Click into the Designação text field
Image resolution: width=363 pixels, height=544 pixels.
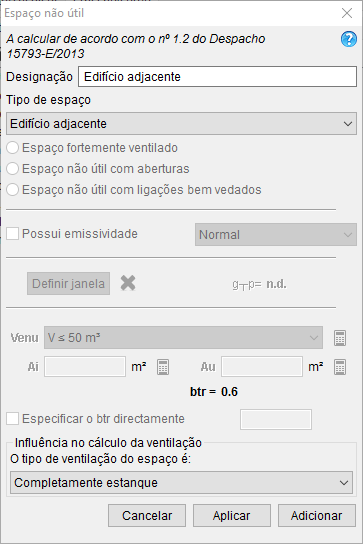(217, 77)
